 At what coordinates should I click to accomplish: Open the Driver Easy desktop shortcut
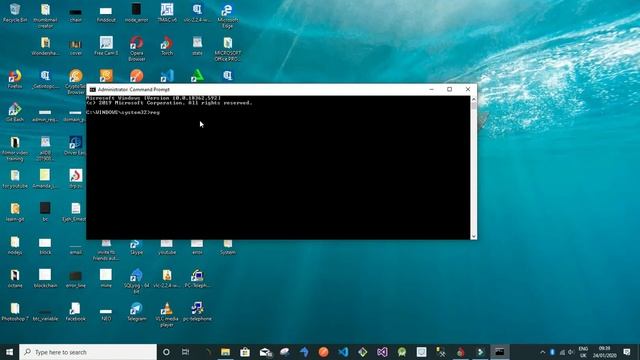76,146
